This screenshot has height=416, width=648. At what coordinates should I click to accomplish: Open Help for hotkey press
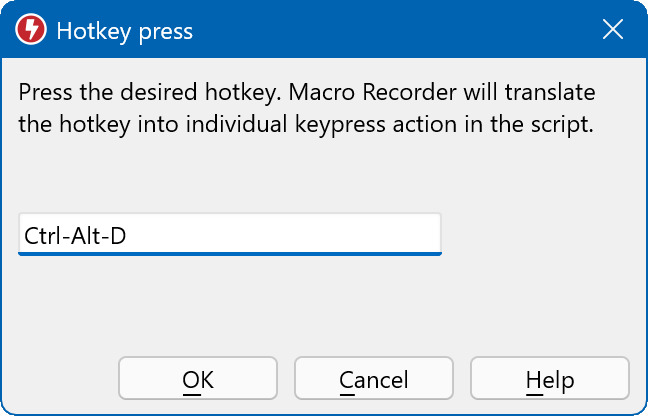(x=549, y=380)
